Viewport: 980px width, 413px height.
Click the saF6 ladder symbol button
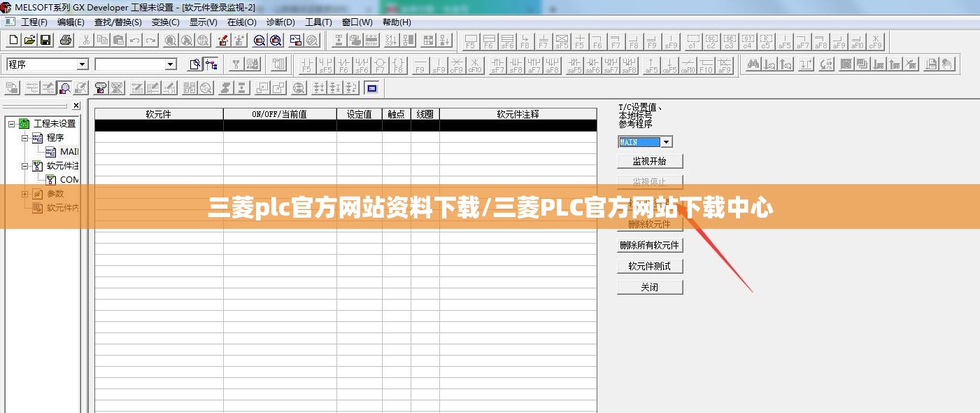(x=592, y=65)
